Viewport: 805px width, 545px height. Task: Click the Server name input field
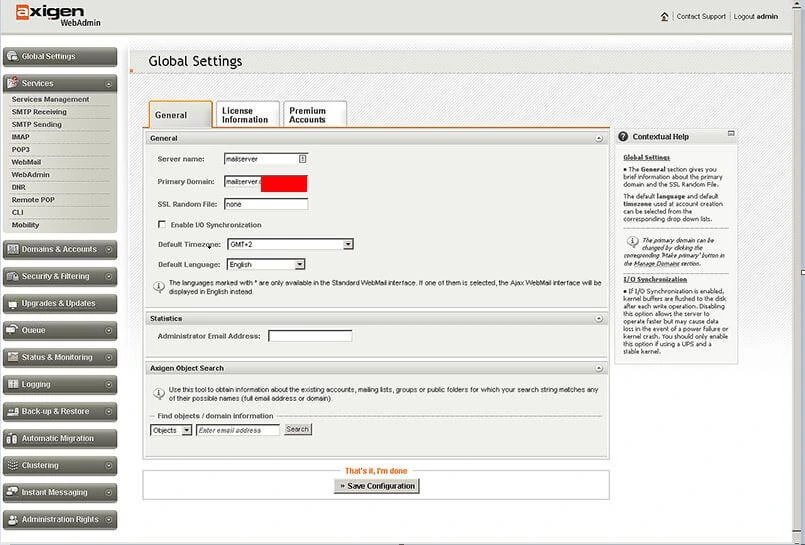[x=266, y=159]
